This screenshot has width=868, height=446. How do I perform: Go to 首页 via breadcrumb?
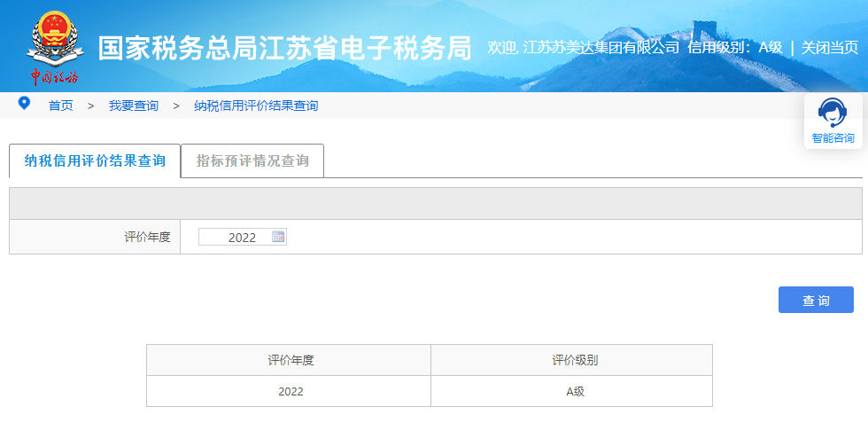(60, 106)
